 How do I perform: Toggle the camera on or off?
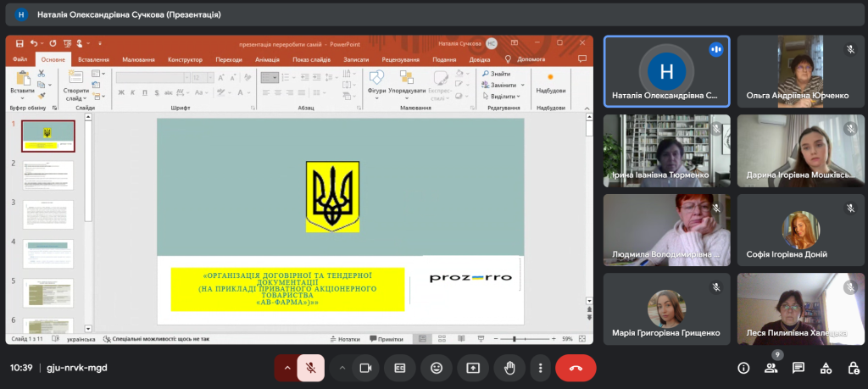click(x=366, y=368)
